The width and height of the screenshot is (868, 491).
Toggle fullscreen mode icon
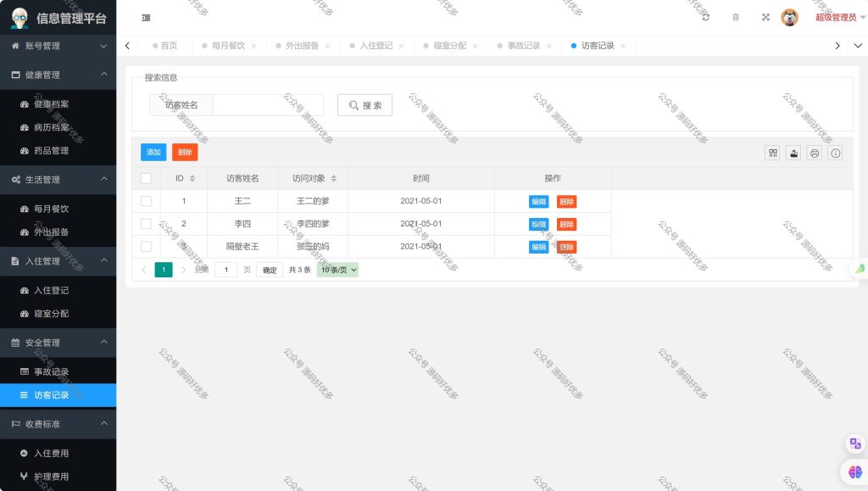coord(765,17)
